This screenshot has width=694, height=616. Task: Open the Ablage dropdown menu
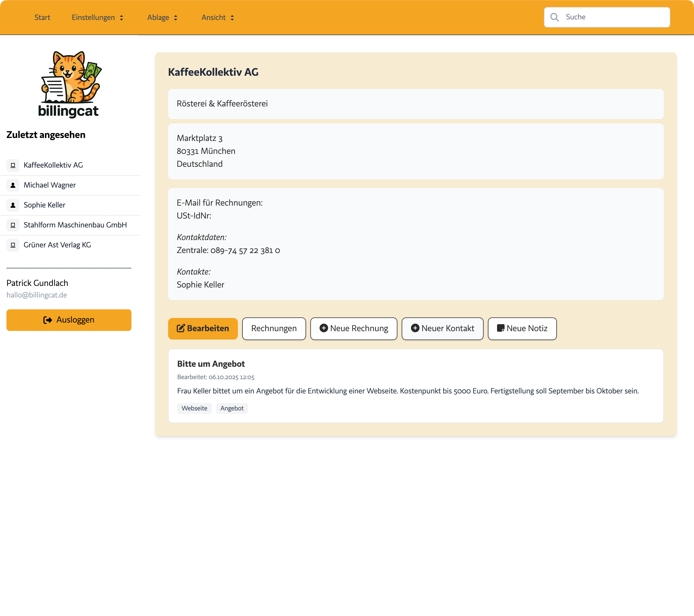pyautogui.click(x=162, y=17)
